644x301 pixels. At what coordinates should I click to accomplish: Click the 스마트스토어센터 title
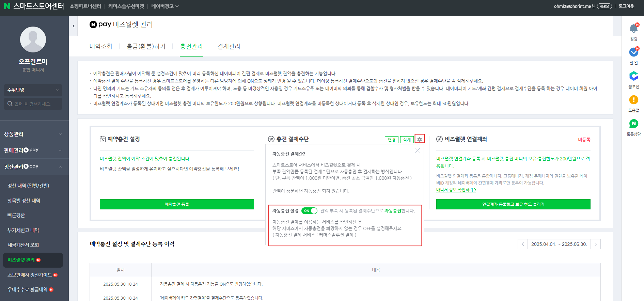[x=38, y=6]
